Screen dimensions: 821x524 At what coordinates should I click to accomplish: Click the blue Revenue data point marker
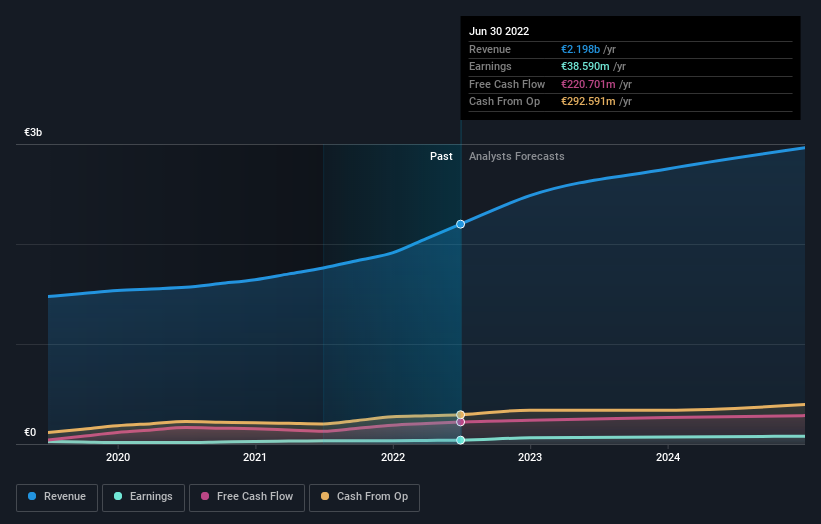click(460, 224)
